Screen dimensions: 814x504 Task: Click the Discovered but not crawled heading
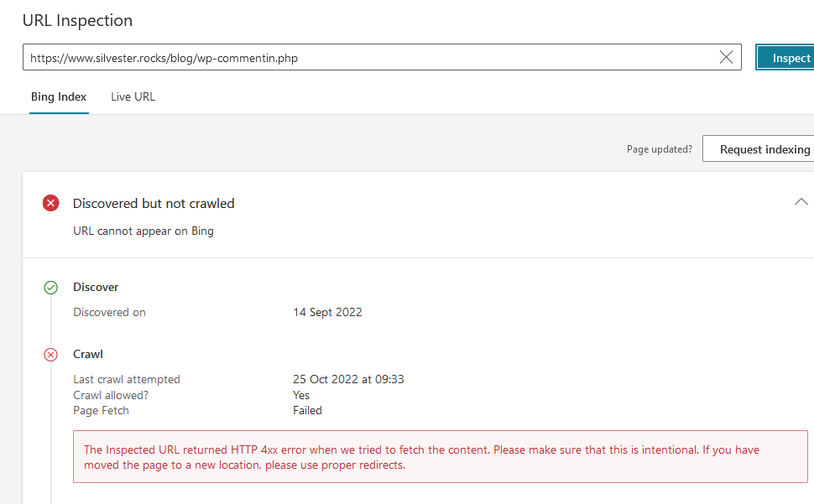154,203
